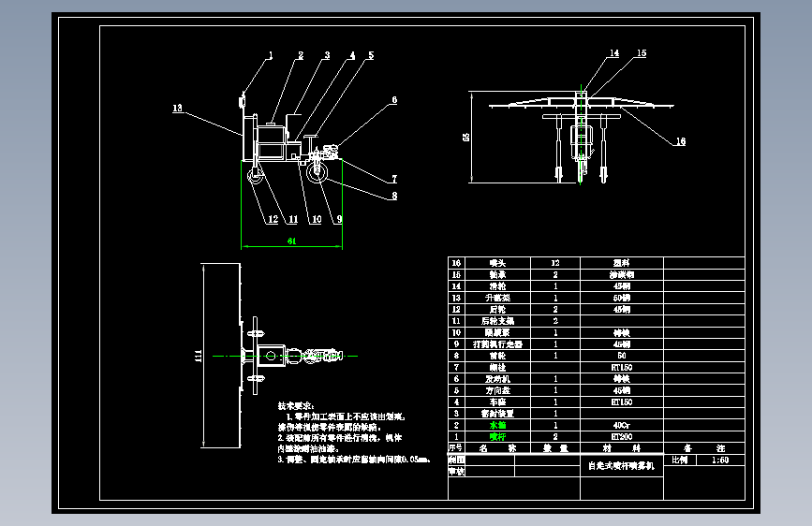Screen dimensions: 812x526
Task: Click callout number 11 under the side view
Action: coord(293,219)
